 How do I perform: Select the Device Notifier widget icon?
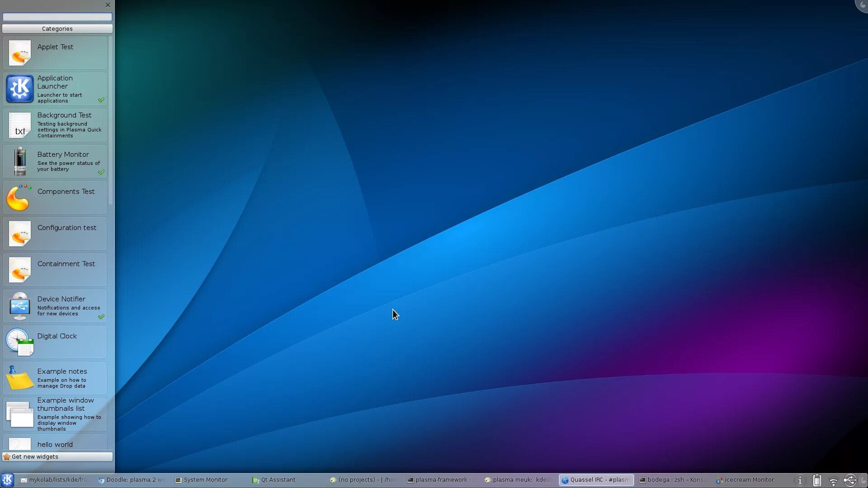pos(19,305)
